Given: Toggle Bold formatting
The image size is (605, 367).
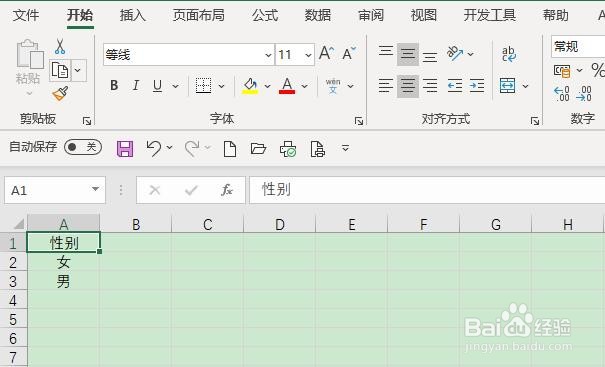Looking at the screenshot, I should 114,85.
